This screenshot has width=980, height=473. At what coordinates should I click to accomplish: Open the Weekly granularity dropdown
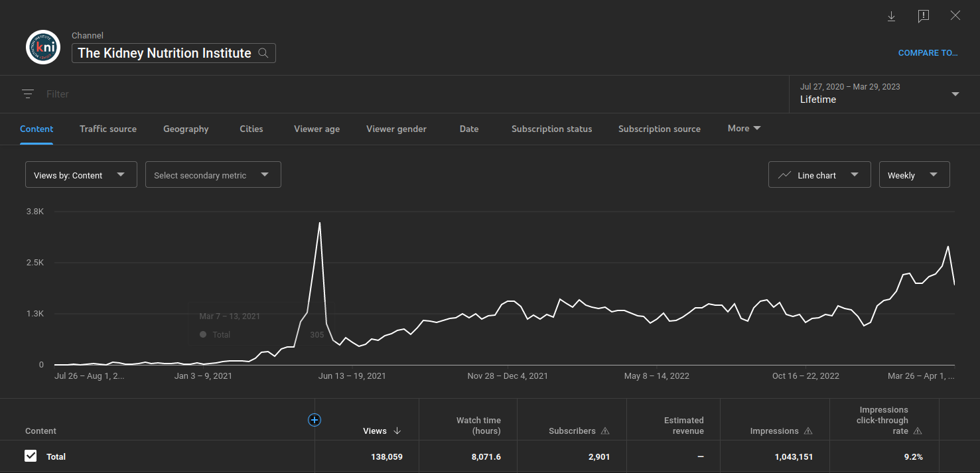click(914, 174)
